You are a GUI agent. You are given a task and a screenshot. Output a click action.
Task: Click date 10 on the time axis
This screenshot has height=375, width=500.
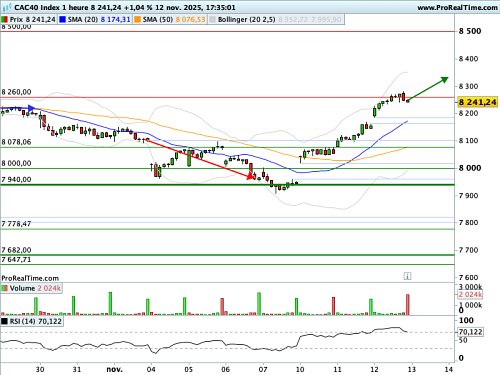pyautogui.click(x=300, y=369)
